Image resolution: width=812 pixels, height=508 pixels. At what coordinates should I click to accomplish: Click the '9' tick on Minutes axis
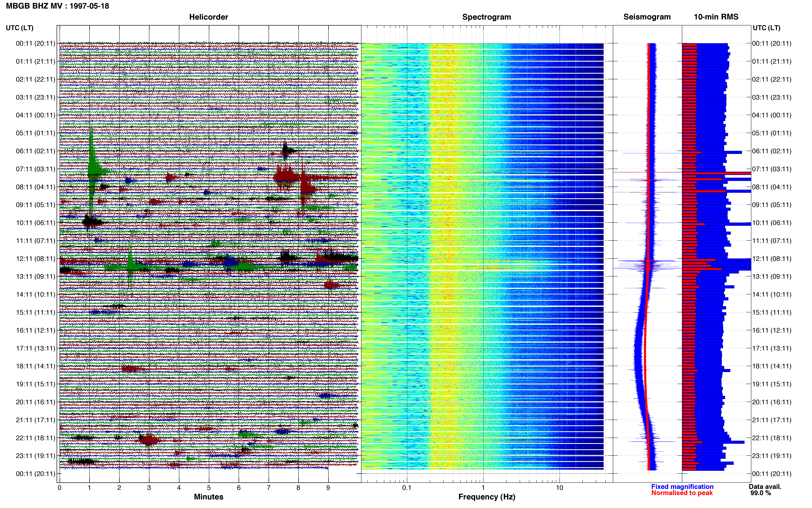(x=328, y=488)
